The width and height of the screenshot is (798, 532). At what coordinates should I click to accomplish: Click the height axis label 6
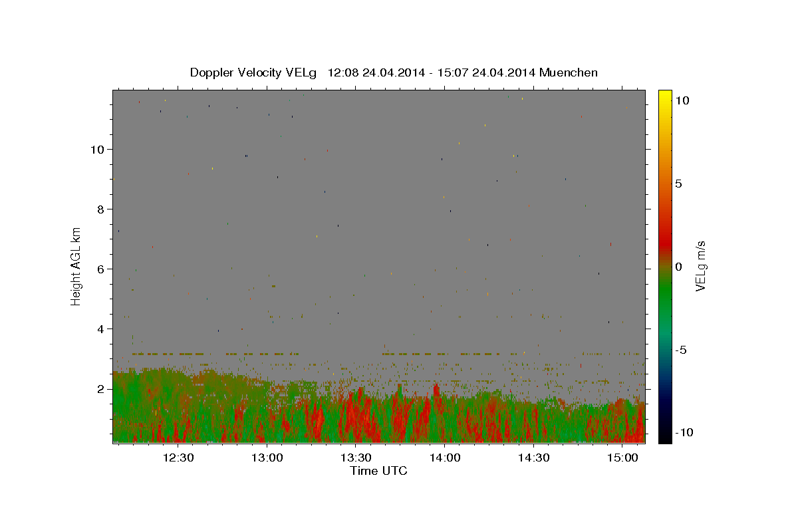(101, 269)
